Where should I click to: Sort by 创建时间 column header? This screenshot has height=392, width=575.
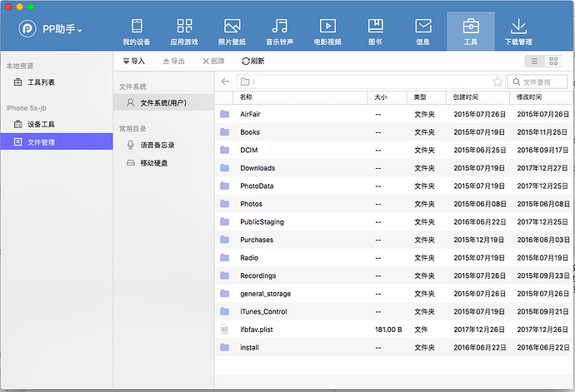pyautogui.click(x=477, y=97)
